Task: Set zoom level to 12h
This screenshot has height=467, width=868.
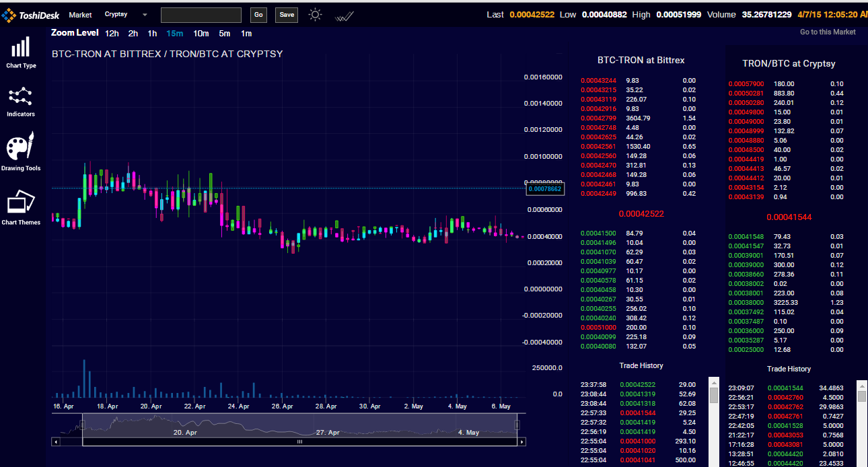Action: point(112,34)
